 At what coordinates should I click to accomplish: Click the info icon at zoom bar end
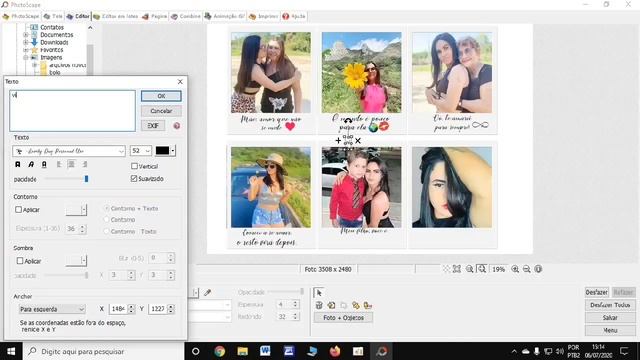pyautogui.click(x=538, y=269)
